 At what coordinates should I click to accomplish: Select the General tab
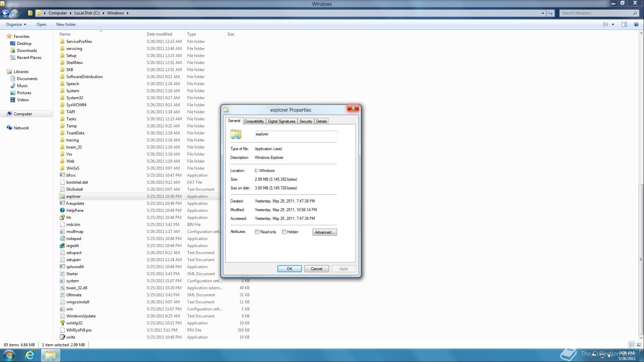pyautogui.click(x=234, y=121)
